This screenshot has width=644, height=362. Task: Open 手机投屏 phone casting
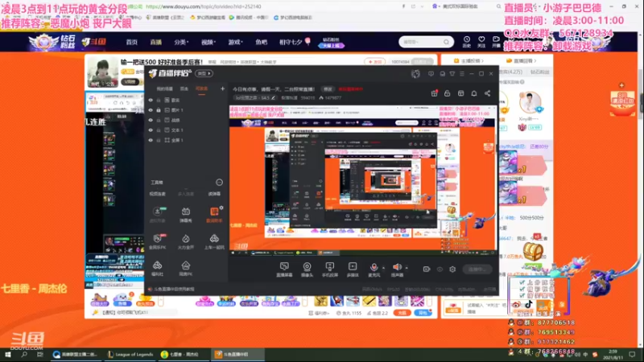pos(330,269)
